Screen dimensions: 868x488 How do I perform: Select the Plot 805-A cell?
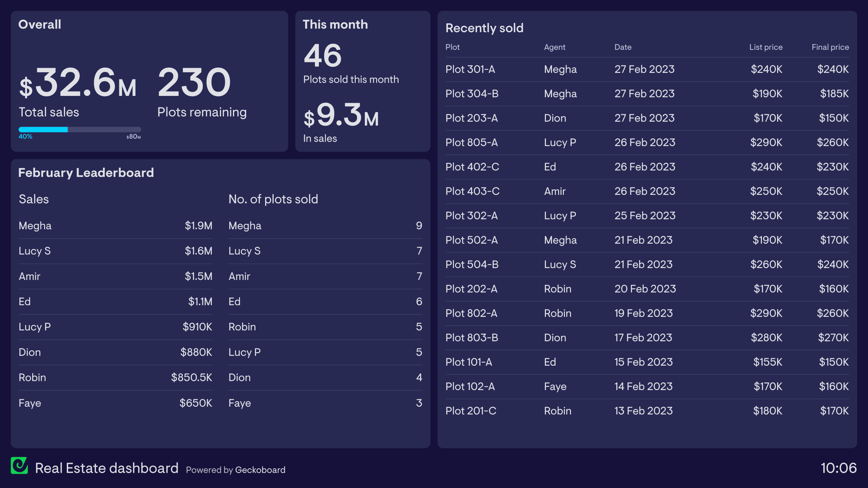click(x=472, y=143)
